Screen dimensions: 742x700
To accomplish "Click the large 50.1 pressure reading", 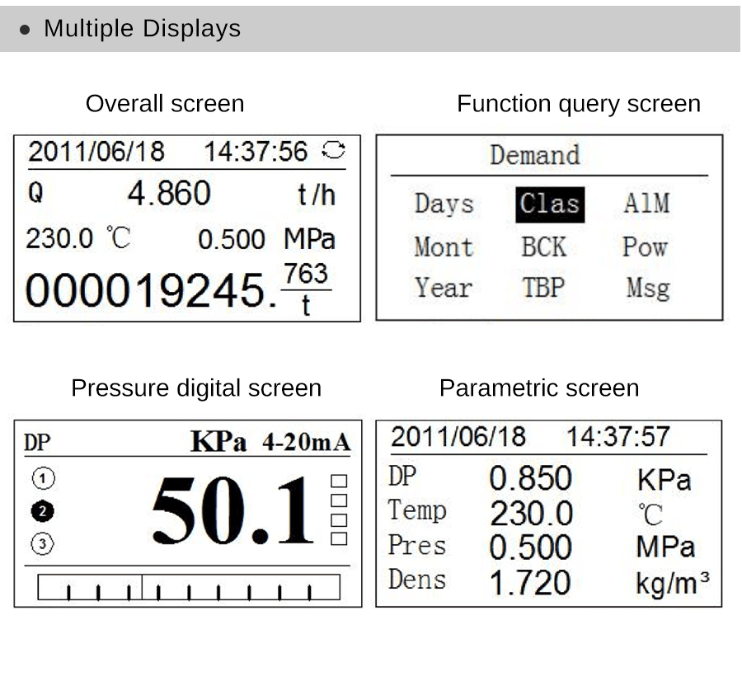I will pyautogui.click(x=232, y=511).
